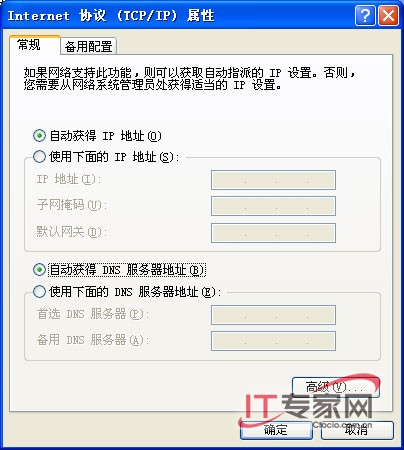The width and height of the screenshot is (404, 450).
Task: Click the 默认网关 input field
Action: click(x=273, y=233)
